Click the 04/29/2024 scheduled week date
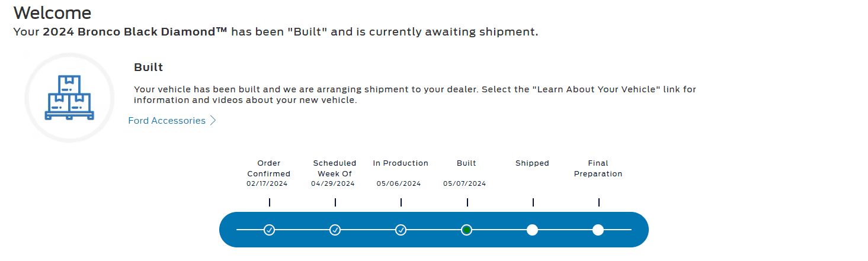Viewport: 868px width, 261px height. 333,184
